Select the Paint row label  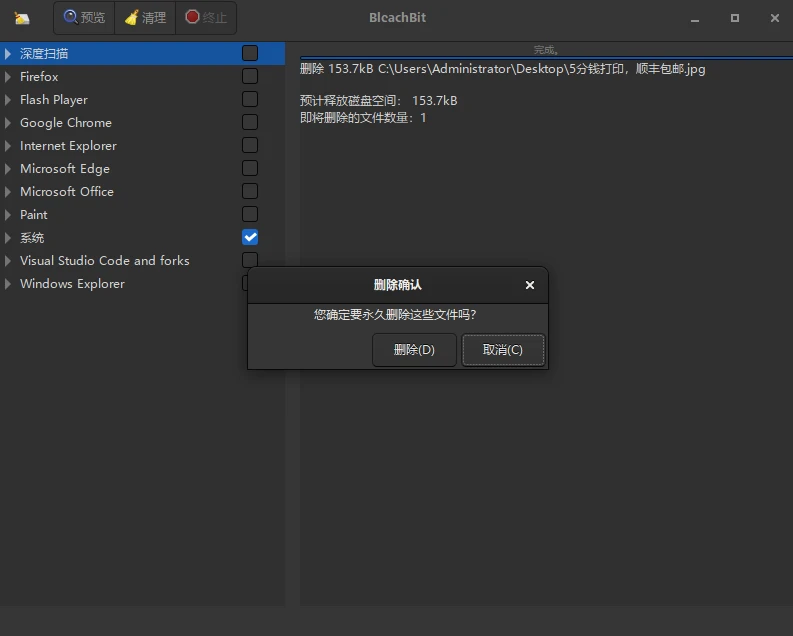tap(33, 215)
